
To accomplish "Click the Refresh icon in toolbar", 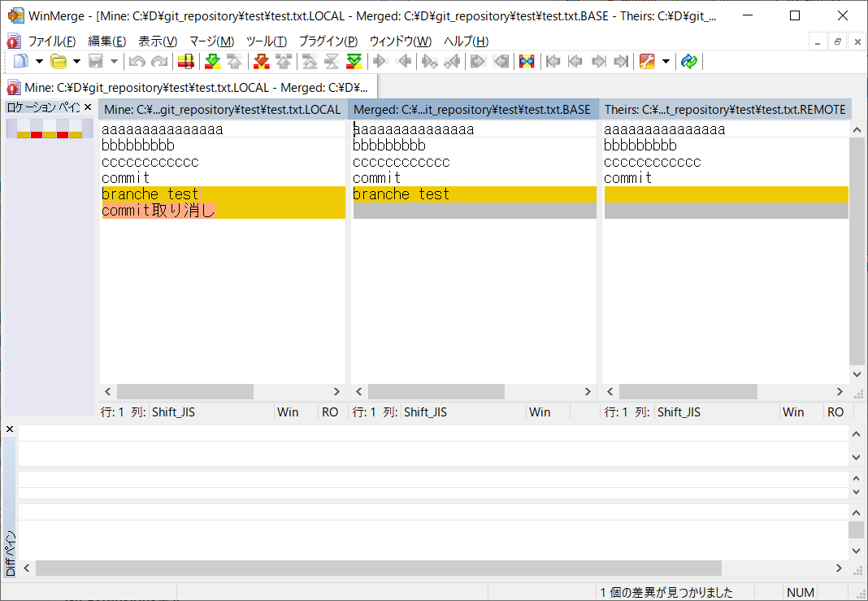I will [689, 61].
